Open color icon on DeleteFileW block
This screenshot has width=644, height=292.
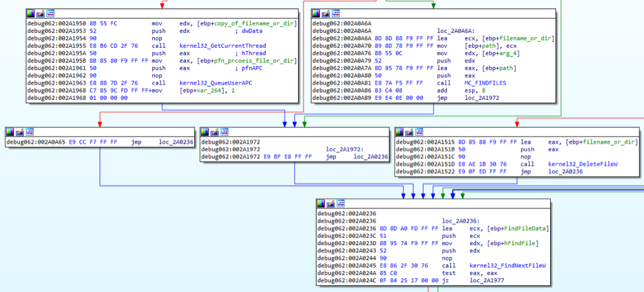coord(400,132)
